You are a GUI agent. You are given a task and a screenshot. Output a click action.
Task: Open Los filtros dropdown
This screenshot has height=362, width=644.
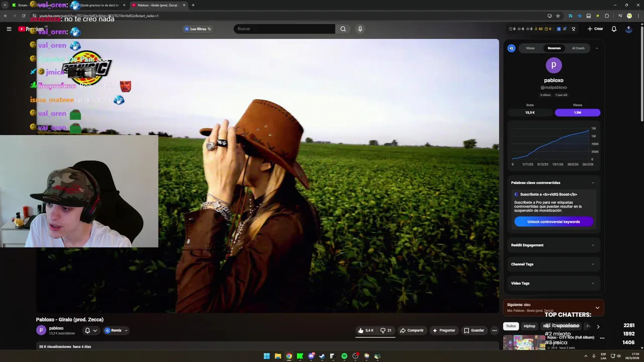(198, 29)
